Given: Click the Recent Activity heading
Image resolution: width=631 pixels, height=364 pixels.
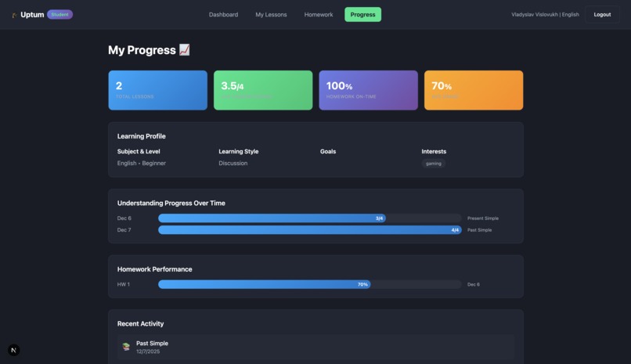Looking at the screenshot, I should pyautogui.click(x=140, y=323).
